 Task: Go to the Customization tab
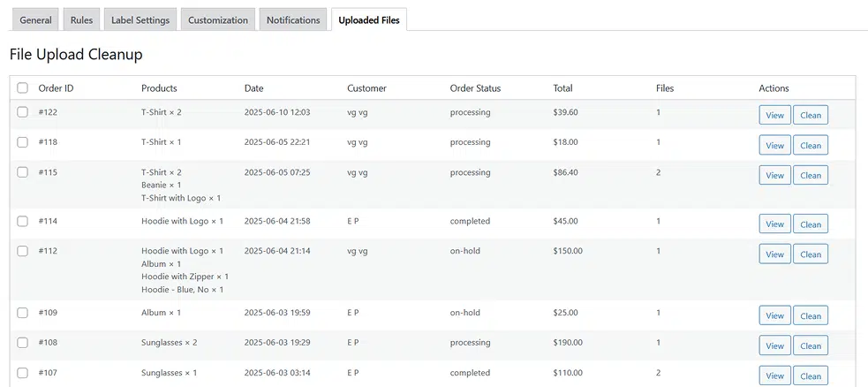click(x=217, y=20)
